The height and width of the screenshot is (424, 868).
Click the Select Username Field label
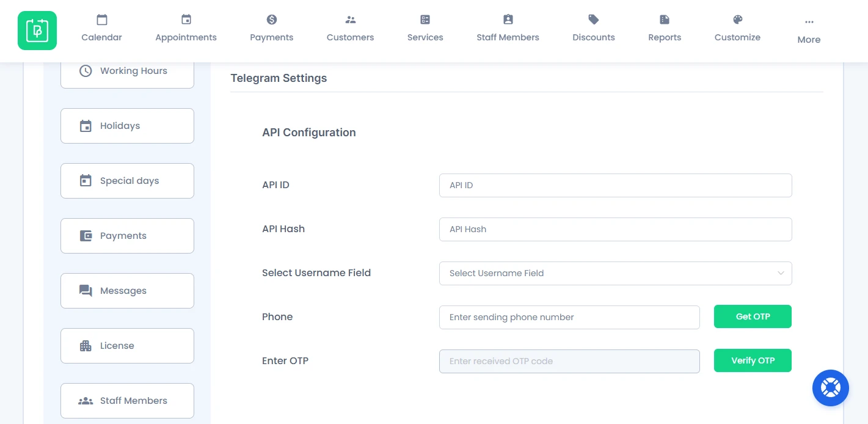316,272
